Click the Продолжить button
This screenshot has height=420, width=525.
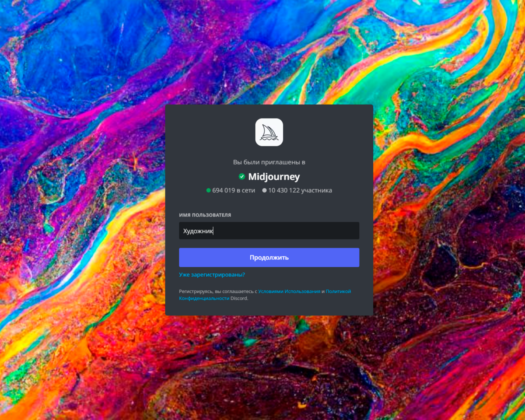click(x=269, y=257)
